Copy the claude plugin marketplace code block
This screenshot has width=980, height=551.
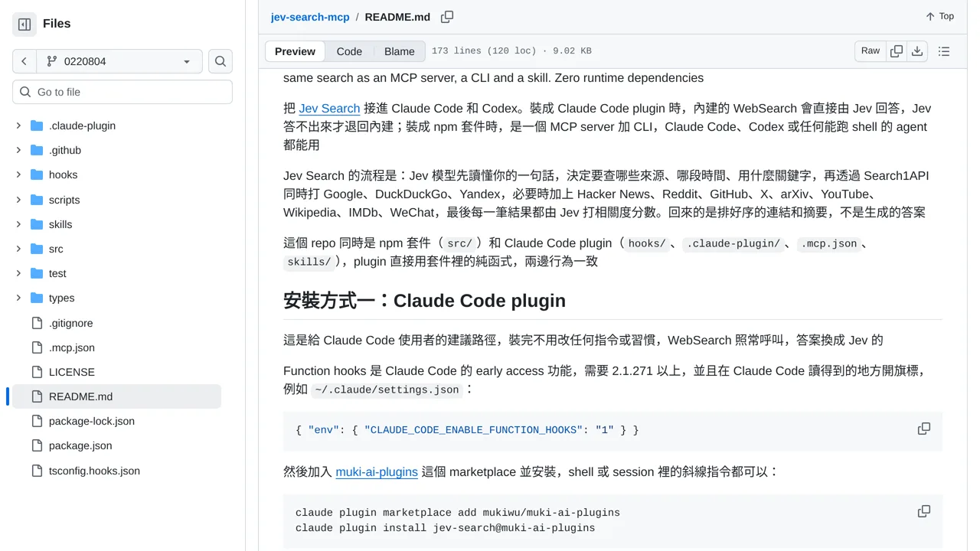click(x=924, y=511)
